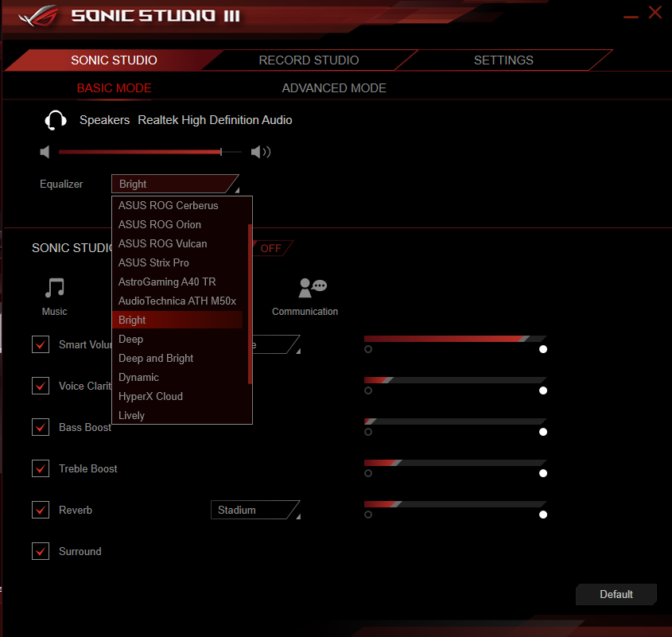Pick the Deep and Bright option
The width and height of the screenshot is (672, 637).
coord(177,359)
